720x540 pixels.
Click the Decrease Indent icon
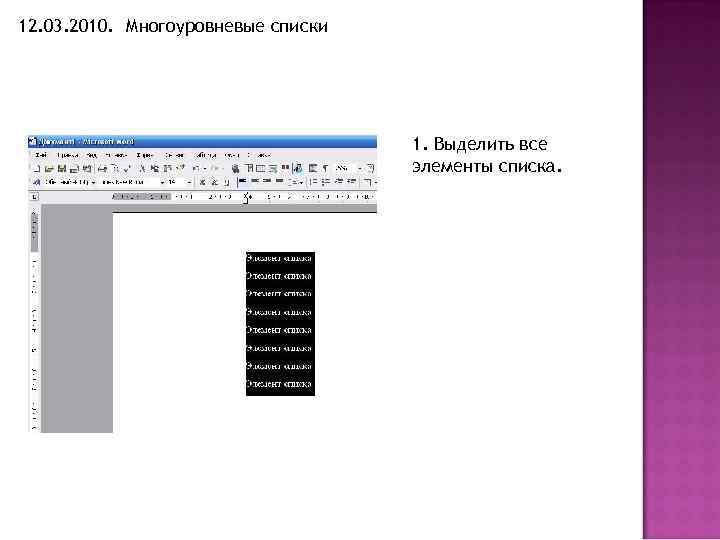pyautogui.click(x=338, y=181)
